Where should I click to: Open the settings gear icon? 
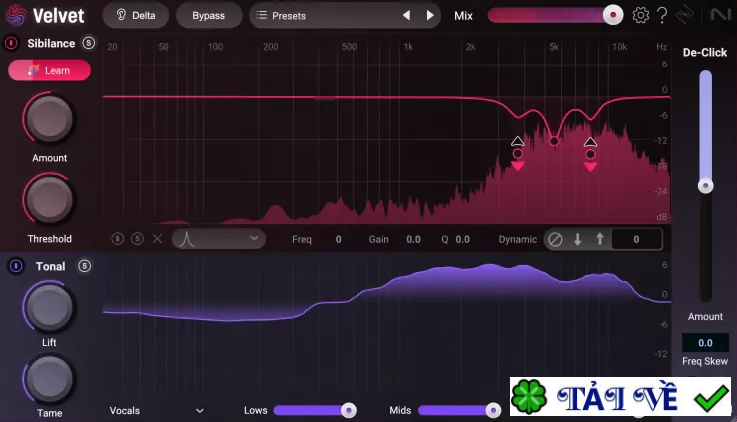(x=640, y=16)
